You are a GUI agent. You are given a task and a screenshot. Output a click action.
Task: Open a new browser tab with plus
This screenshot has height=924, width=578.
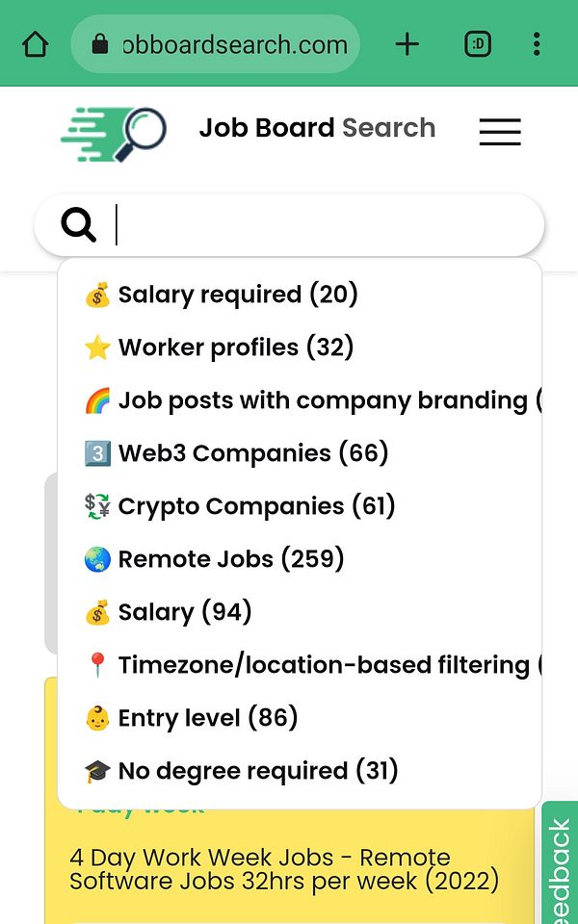click(x=407, y=44)
